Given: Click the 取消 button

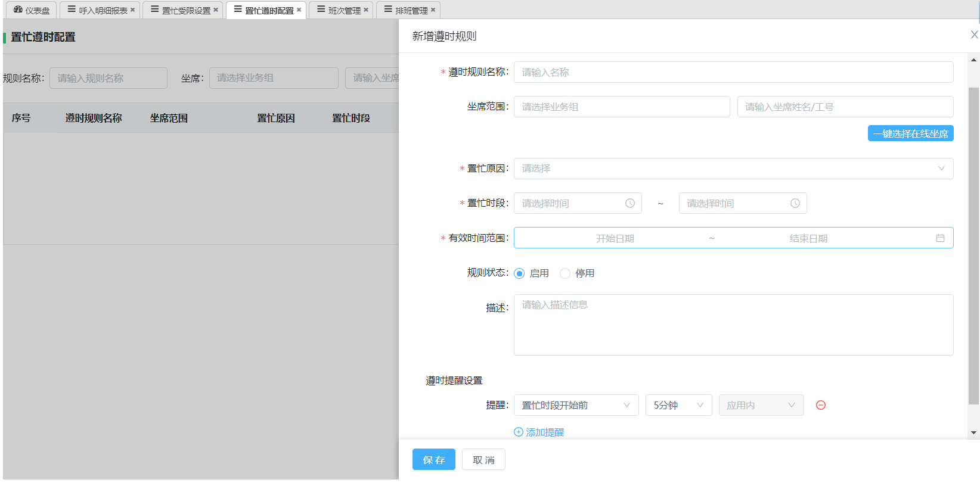Looking at the screenshot, I should (x=483, y=459).
